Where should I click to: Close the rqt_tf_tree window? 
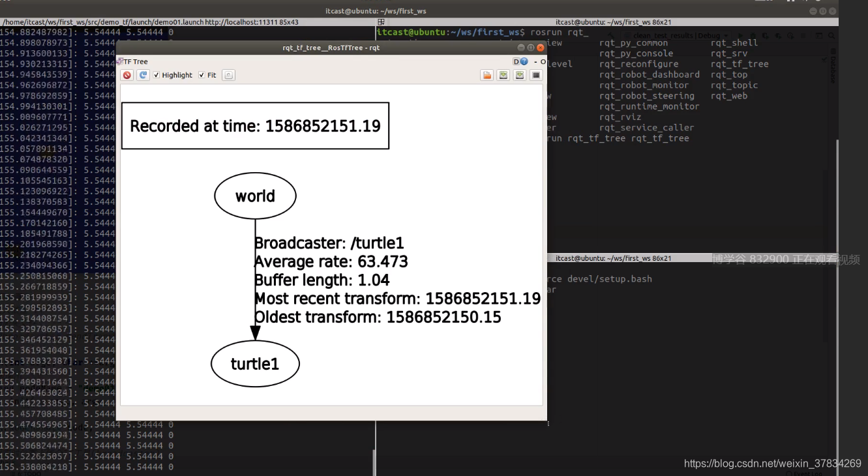click(x=541, y=48)
